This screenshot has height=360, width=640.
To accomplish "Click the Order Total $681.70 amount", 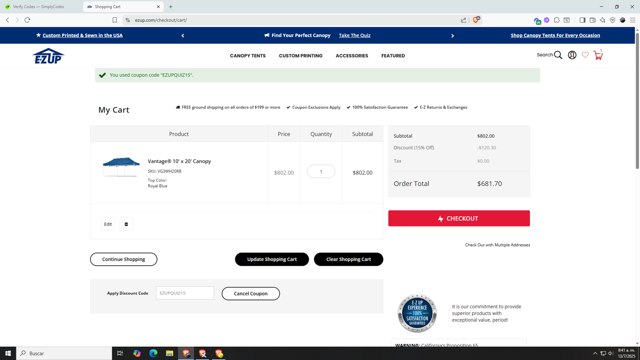I will click(489, 184).
